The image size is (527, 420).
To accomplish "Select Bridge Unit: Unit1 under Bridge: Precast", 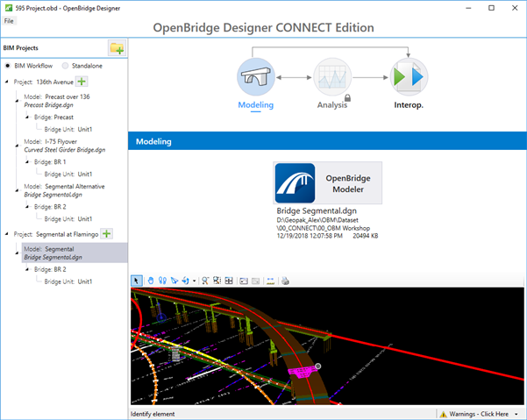I will [68, 130].
